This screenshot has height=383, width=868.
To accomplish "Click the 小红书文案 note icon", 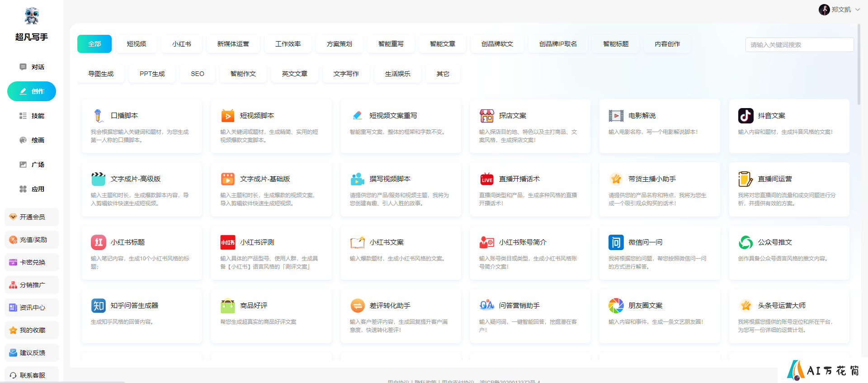I will click(357, 242).
